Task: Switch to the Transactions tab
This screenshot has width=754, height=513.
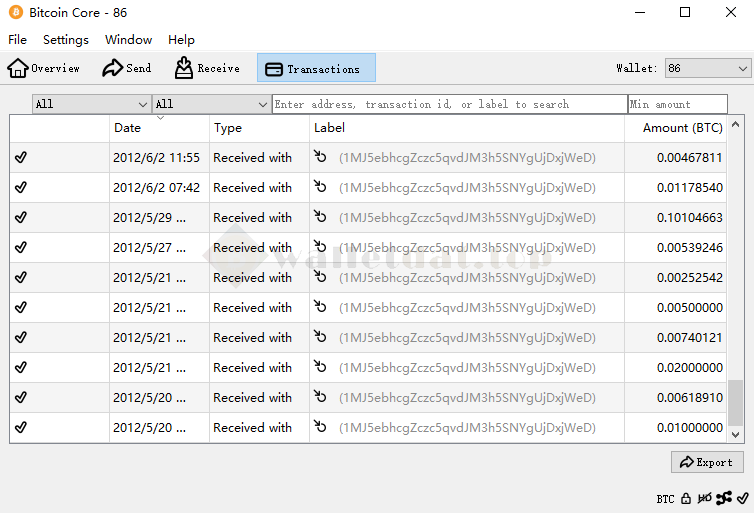Action: [316, 68]
